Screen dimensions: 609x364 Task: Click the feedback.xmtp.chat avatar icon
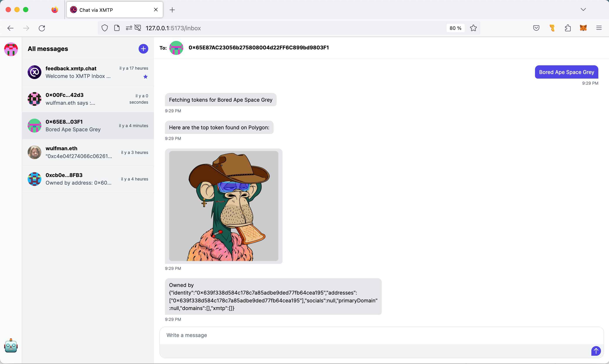click(x=34, y=72)
